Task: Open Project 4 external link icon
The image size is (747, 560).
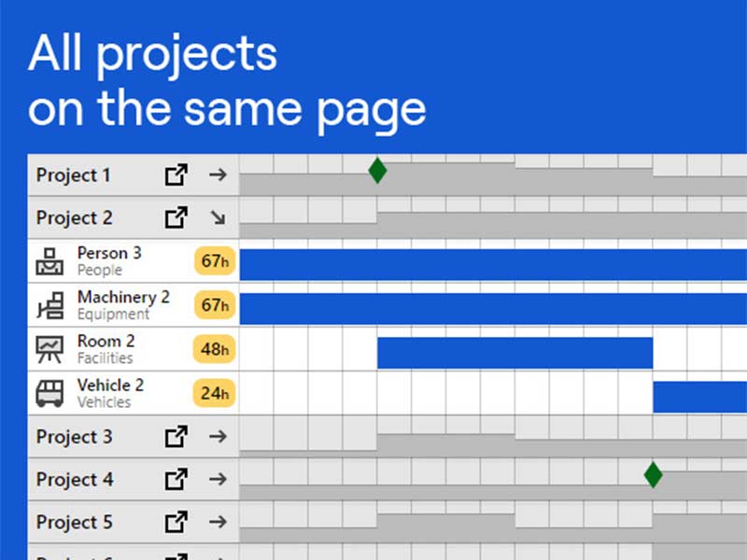Action: tap(176, 479)
